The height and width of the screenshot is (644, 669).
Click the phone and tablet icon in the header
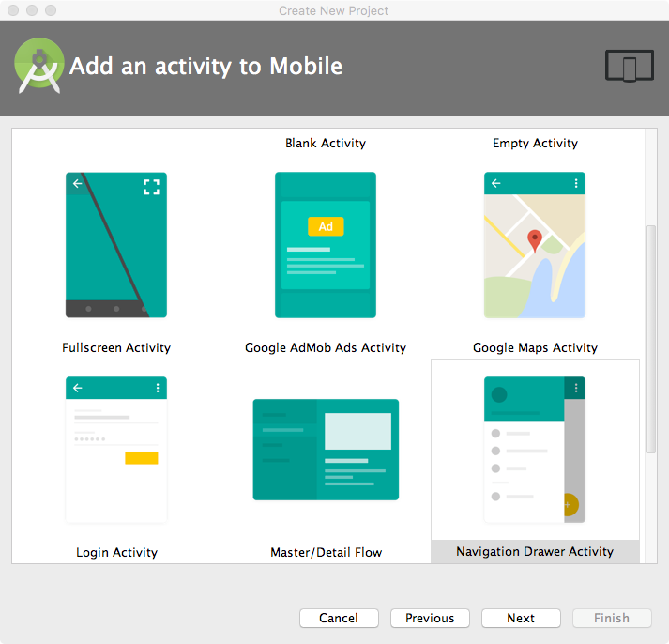click(629, 67)
